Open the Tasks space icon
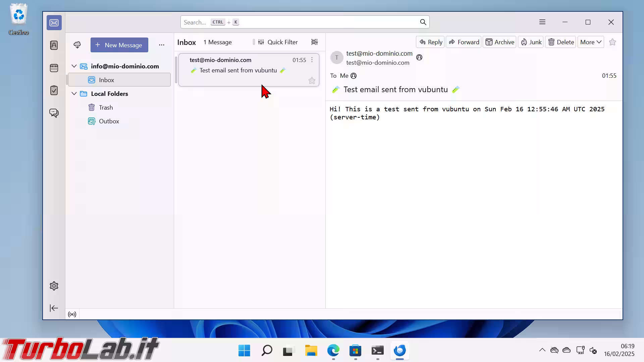644x362 pixels. pos(54,90)
